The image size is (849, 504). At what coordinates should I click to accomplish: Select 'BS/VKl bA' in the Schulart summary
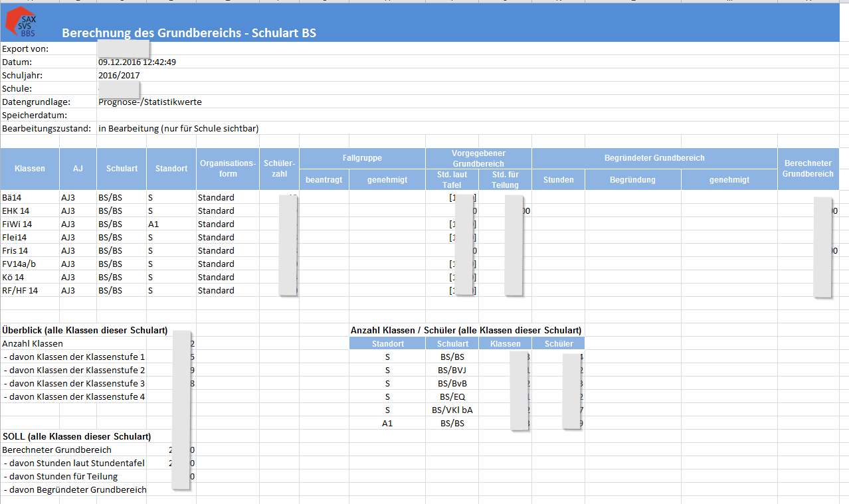coord(452,410)
